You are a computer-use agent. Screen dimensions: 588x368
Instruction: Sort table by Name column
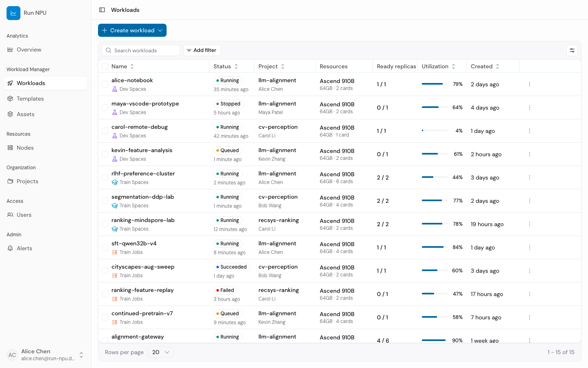[x=122, y=66]
